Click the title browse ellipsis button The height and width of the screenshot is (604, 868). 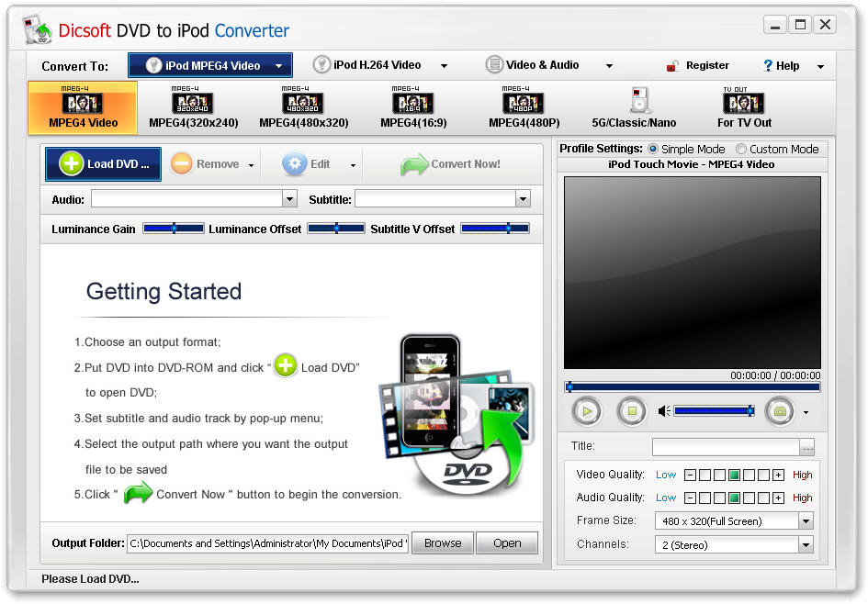807,447
